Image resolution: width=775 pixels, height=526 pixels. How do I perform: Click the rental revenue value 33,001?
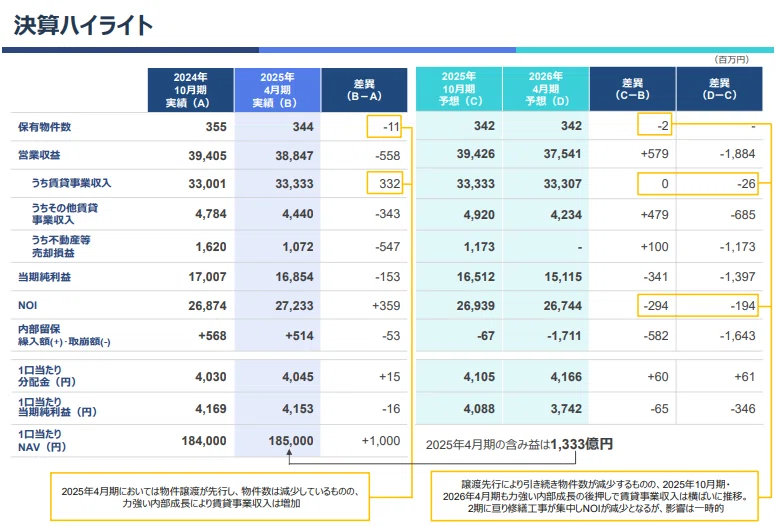point(207,184)
